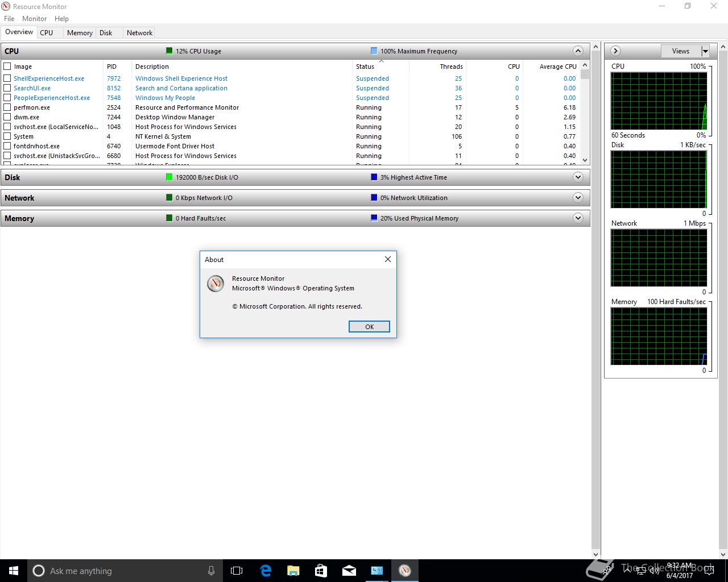Select the Overview tab
The image size is (728, 582).
tap(19, 32)
